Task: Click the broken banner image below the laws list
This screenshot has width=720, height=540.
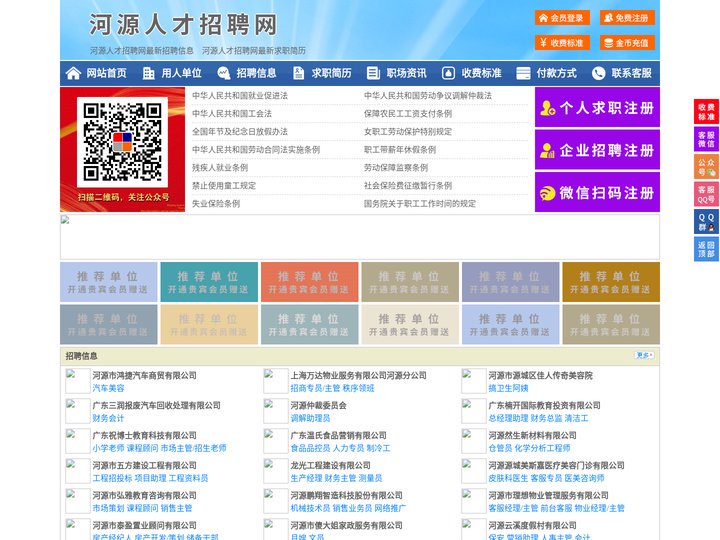Action: tap(360, 237)
